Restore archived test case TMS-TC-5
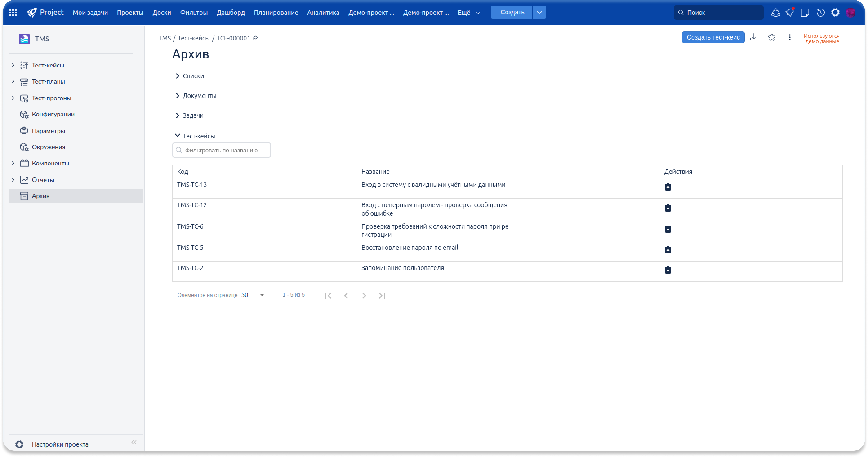Image resolution: width=868 pixels, height=457 pixels. 668,250
